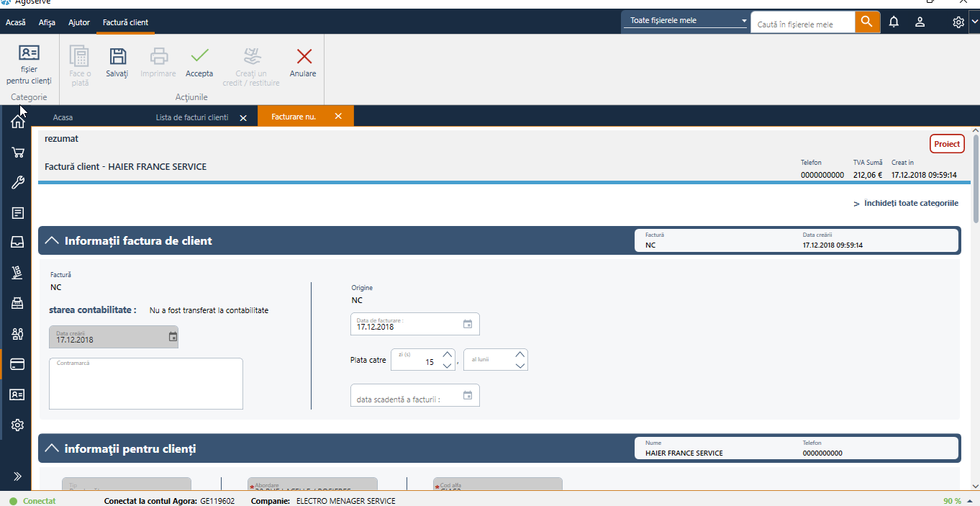
Task: Click ELECTRO MENAGER SERVICE company name
Action: (x=345, y=501)
